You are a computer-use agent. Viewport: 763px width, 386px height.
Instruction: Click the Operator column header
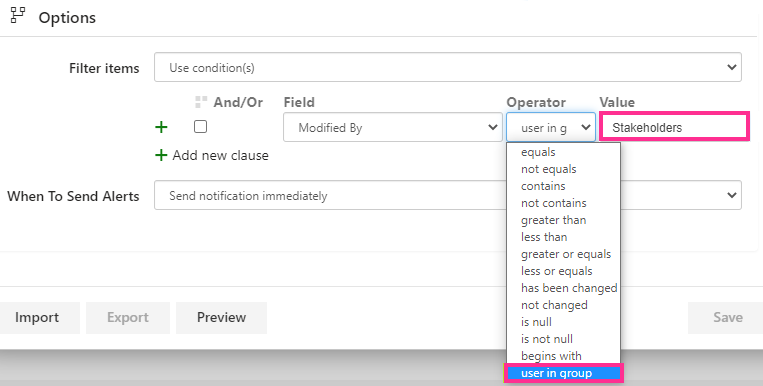coord(536,102)
